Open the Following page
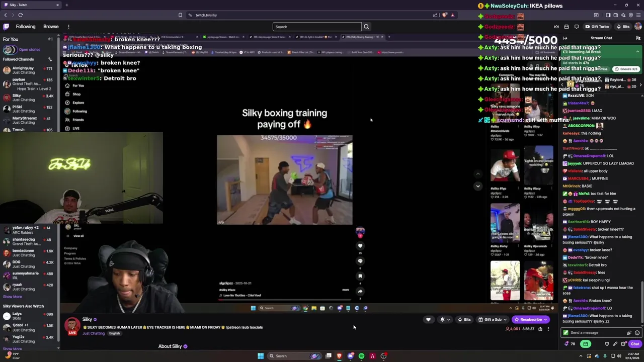The image size is (644, 362). tap(26, 27)
